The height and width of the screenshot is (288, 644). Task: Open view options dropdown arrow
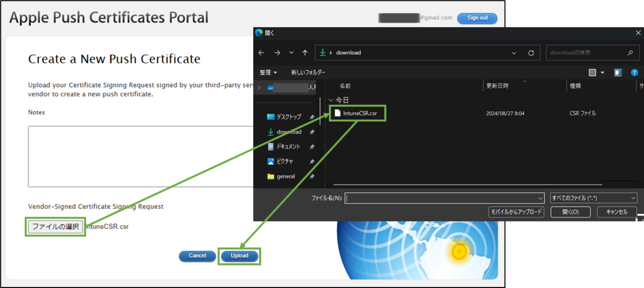click(602, 72)
